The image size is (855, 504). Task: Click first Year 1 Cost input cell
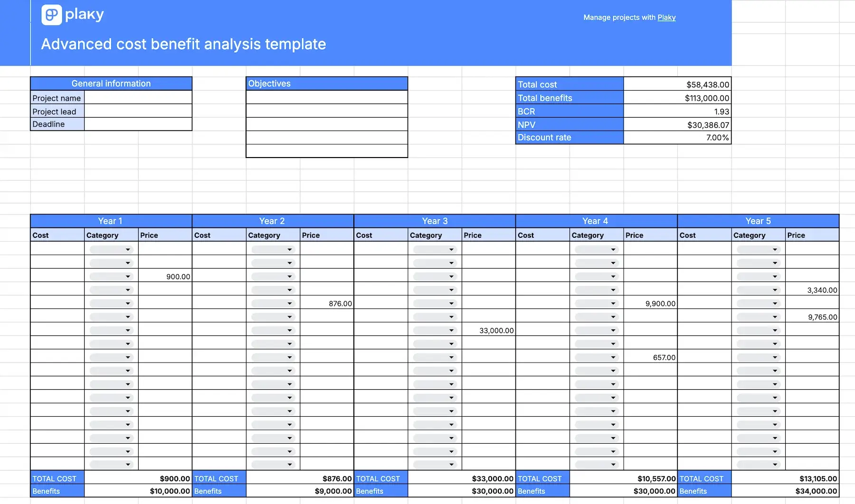[x=57, y=249]
